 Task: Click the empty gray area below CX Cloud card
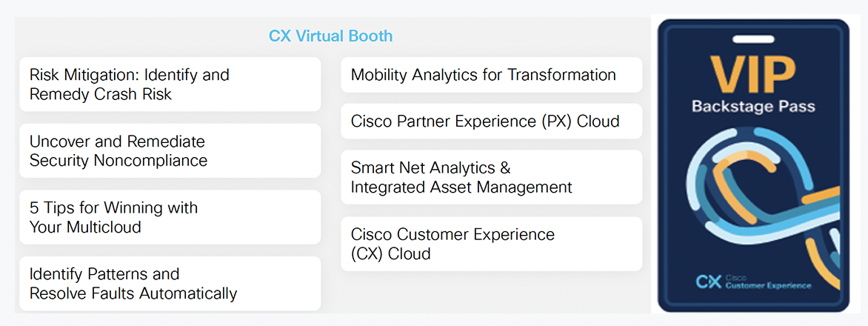coord(491,293)
